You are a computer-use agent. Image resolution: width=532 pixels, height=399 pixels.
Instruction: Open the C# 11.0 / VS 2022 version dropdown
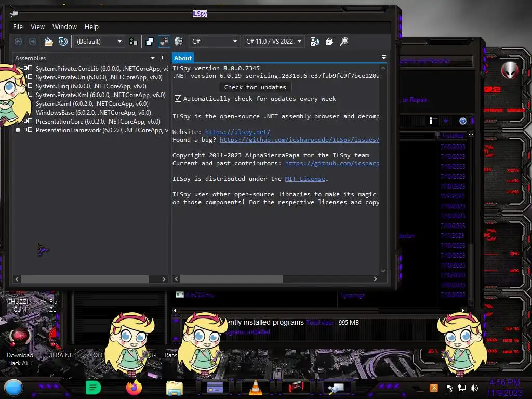pyautogui.click(x=274, y=42)
